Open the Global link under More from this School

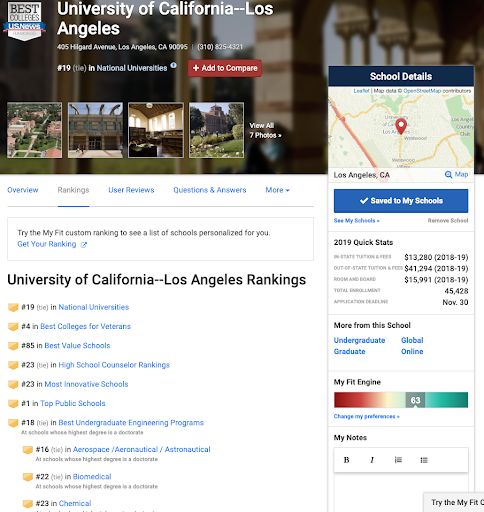tap(412, 340)
